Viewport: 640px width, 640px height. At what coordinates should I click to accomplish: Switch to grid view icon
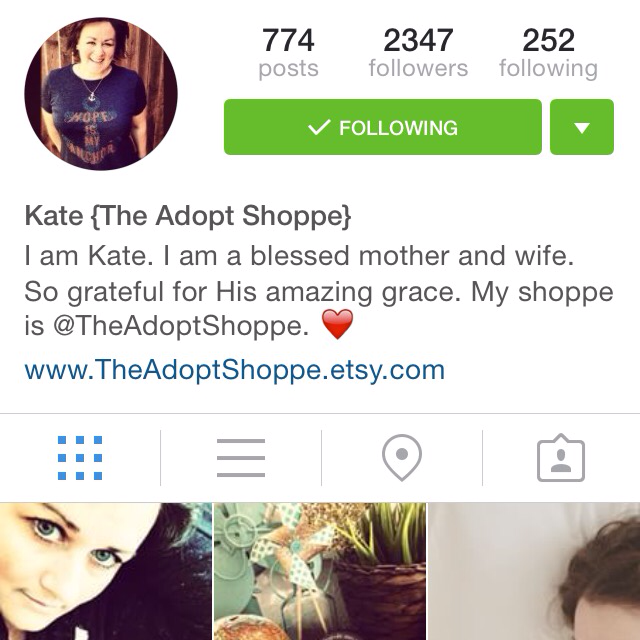click(x=80, y=458)
